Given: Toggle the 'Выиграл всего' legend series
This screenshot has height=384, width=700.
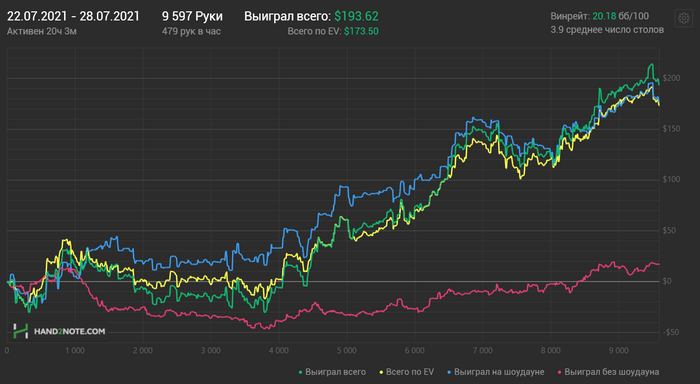Looking at the screenshot, I should click(x=332, y=372).
